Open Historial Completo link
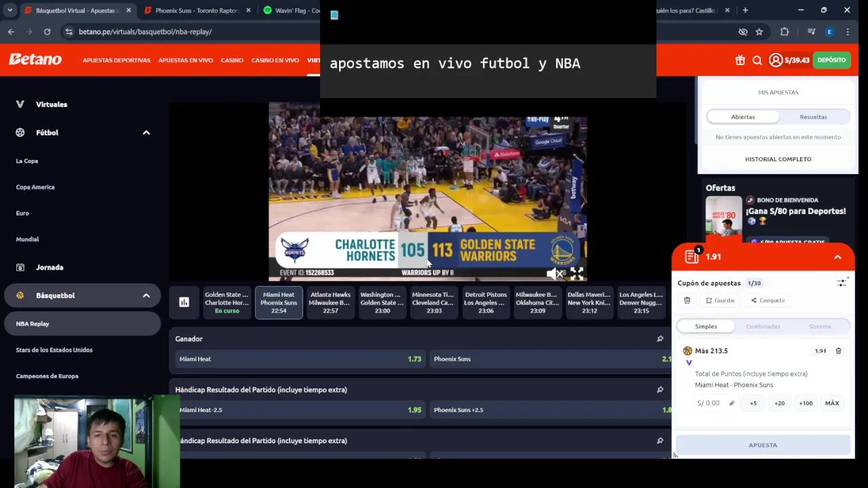 tap(778, 159)
